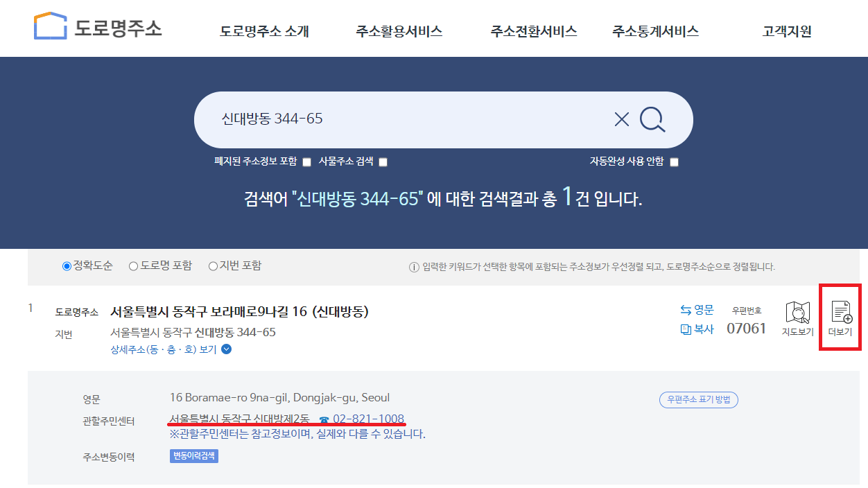Open 도로명주소 소개 menu
Screen dimensions: 868x488
coord(265,31)
